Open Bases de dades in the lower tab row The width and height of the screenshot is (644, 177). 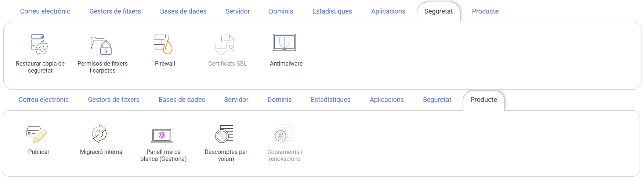point(182,100)
